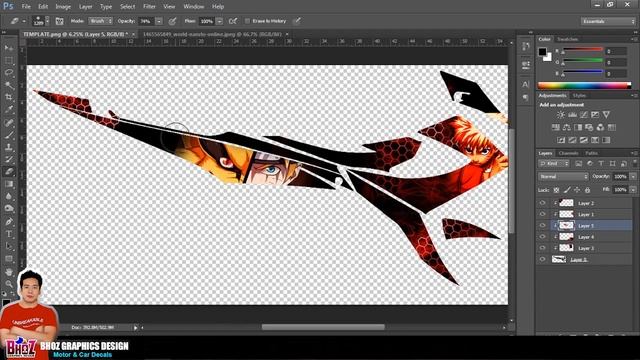Screen dimensions: 640x360
Task: Select the Clone Stamp tool
Action: pos(9,147)
